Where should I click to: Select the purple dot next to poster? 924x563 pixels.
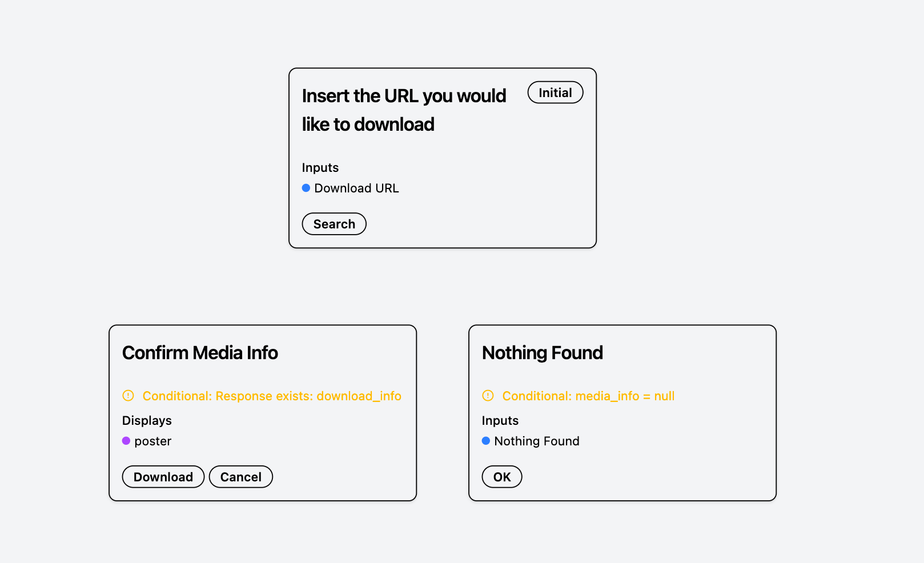126,441
